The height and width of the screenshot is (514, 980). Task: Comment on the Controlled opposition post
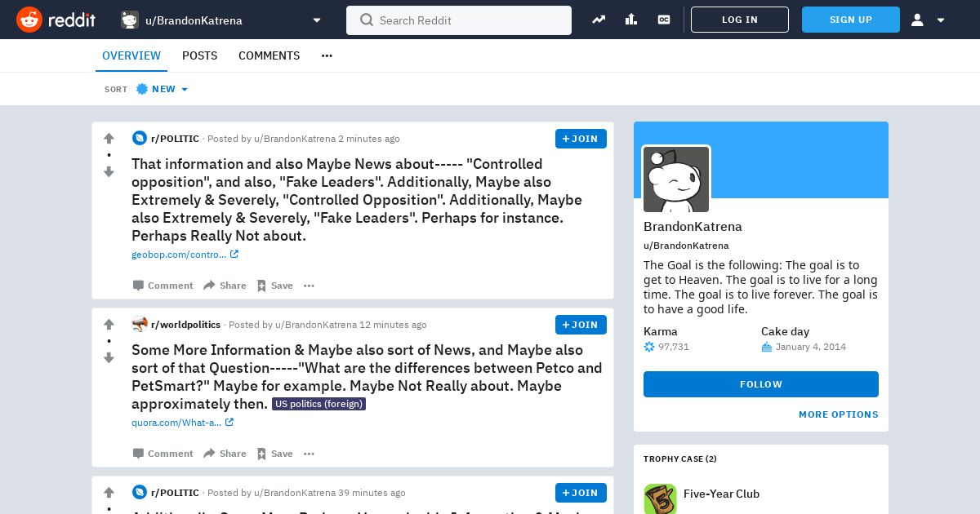(x=163, y=286)
